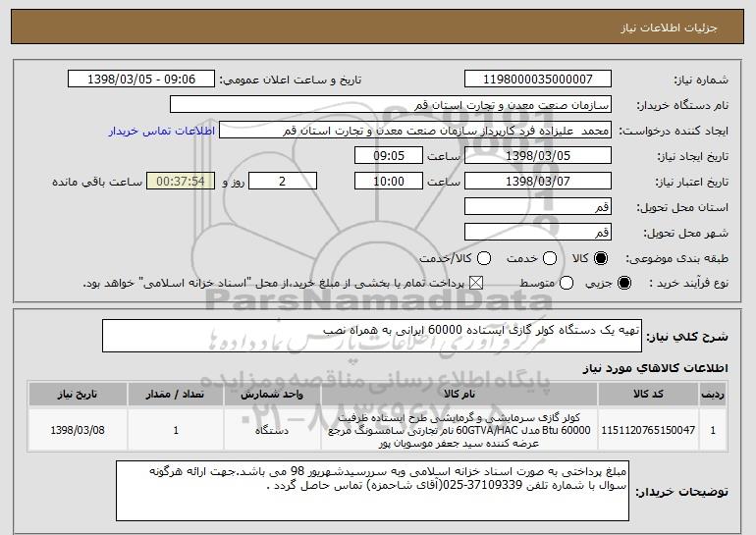Click the remaining time countdown 00:37:54
Viewport: 756px width, 535px height.
[181, 182]
